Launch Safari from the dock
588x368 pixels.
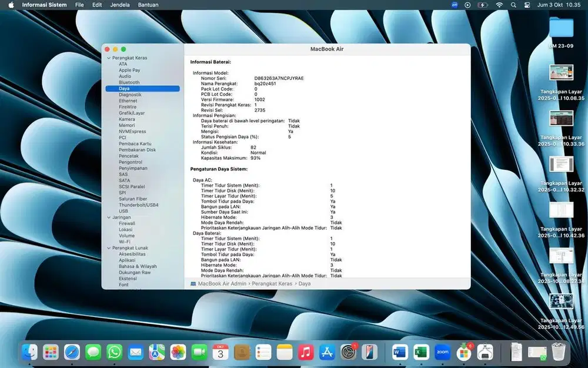coord(72,352)
